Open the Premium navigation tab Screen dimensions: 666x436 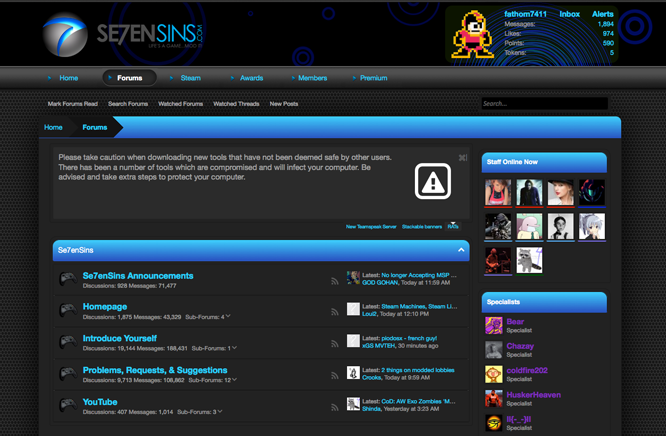coord(374,78)
